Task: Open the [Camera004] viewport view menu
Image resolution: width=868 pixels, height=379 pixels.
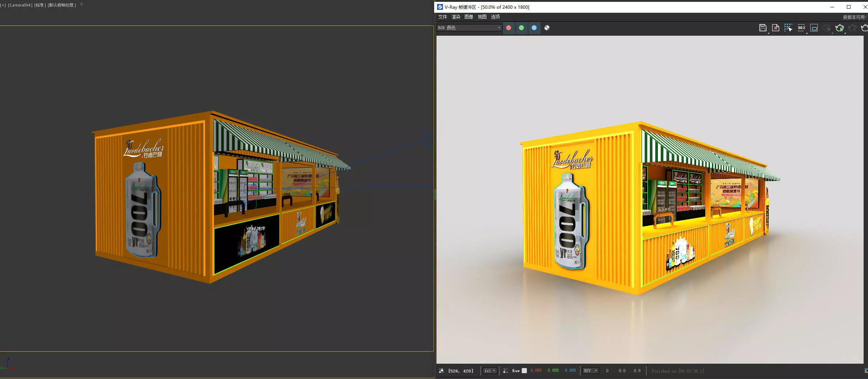Action: (x=20, y=5)
